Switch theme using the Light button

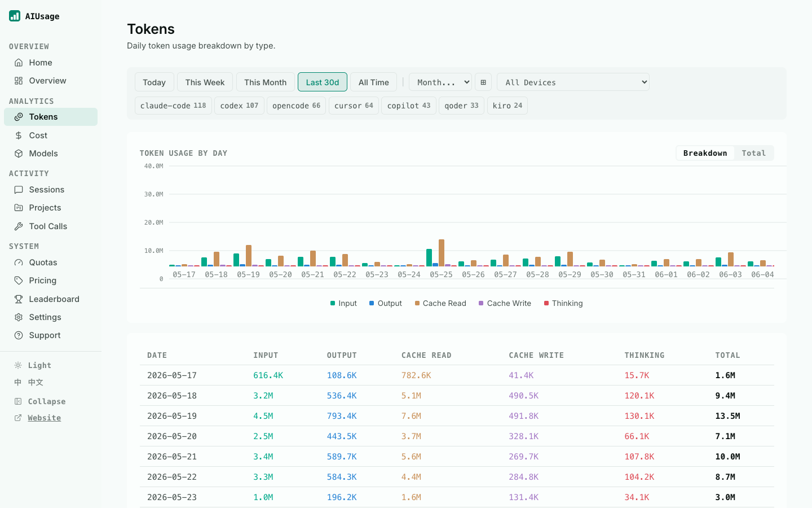39,365
